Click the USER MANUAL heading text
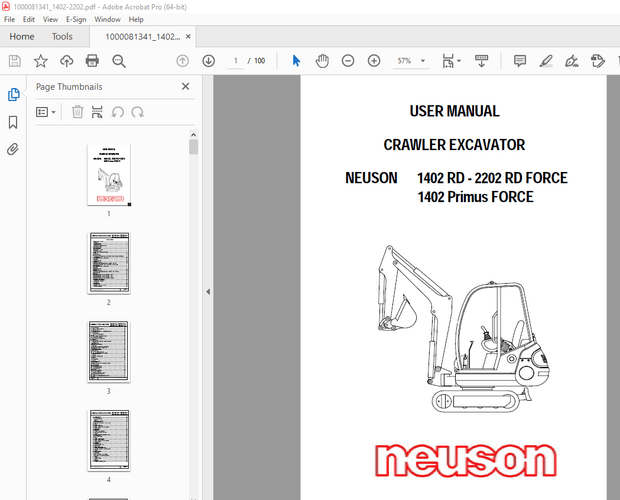 point(454,111)
